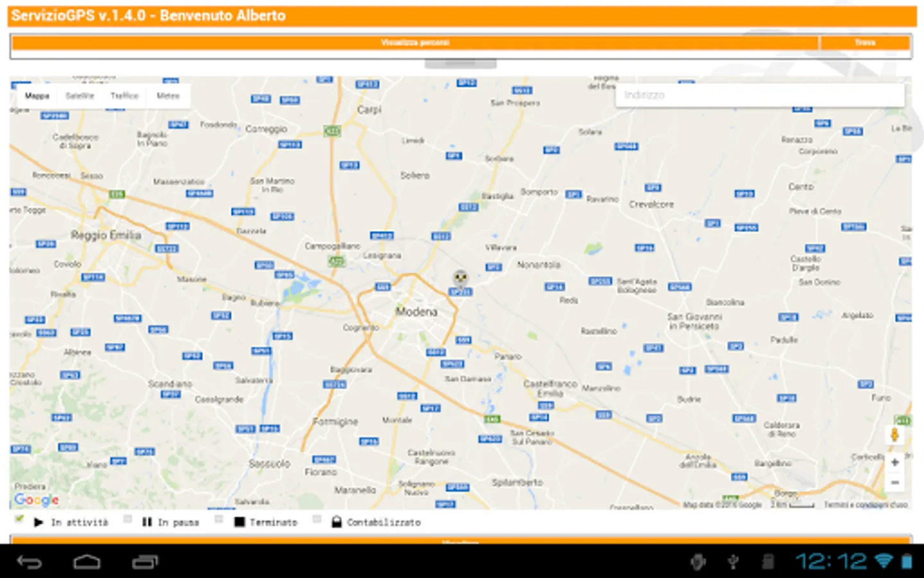
Task: Enable the Meteo map layer
Action: point(168,96)
